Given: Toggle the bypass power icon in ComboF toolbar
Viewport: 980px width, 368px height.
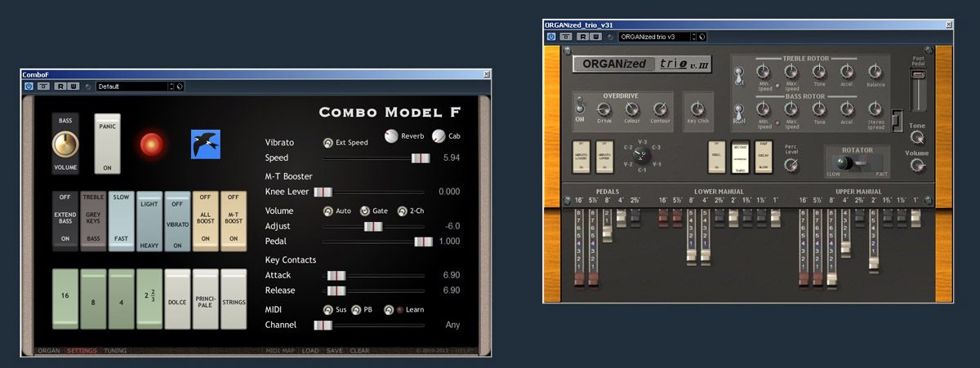Looking at the screenshot, I should coord(29,86).
